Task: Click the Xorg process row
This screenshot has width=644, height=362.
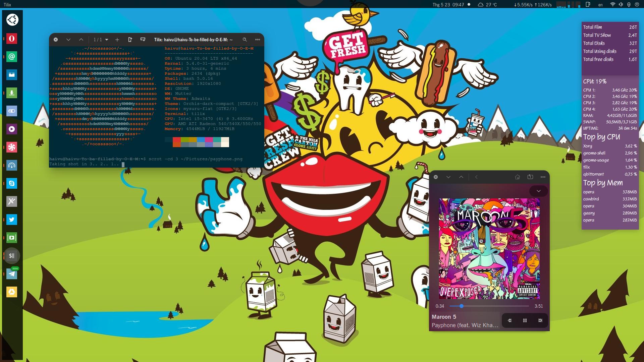Action: [610, 146]
